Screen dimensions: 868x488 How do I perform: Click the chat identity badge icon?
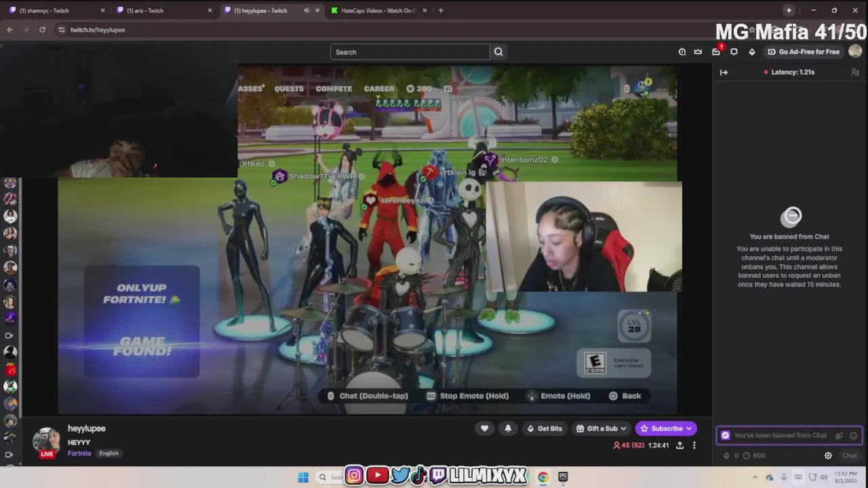(x=726, y=436)
